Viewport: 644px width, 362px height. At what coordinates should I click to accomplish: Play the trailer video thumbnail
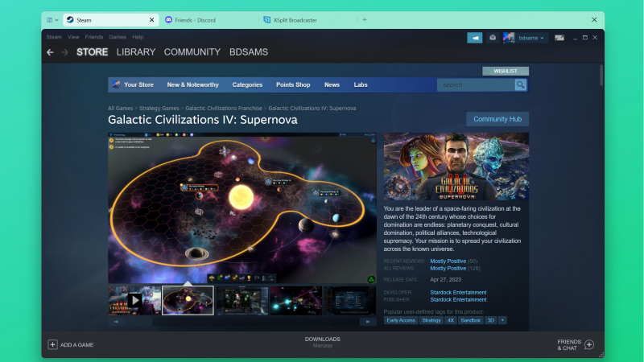(134, 300)
